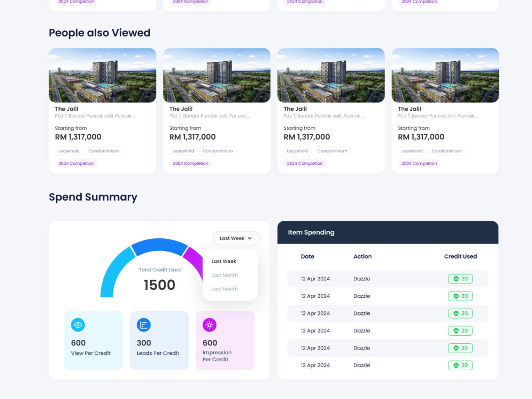The height and width of the screenshot is (399, 532).
Task: Click the Spend Summary heading
Action: (93, 197)
